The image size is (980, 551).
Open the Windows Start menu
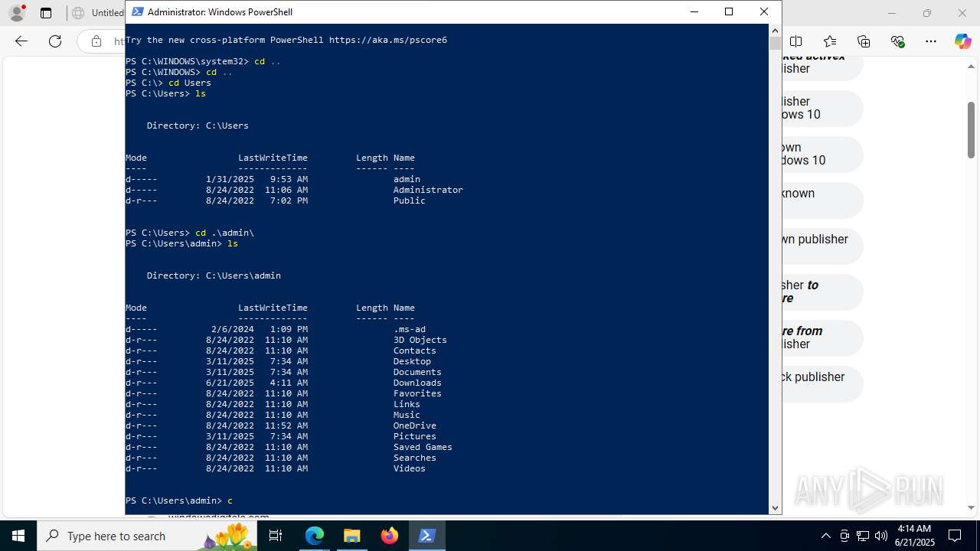[18, 536]
